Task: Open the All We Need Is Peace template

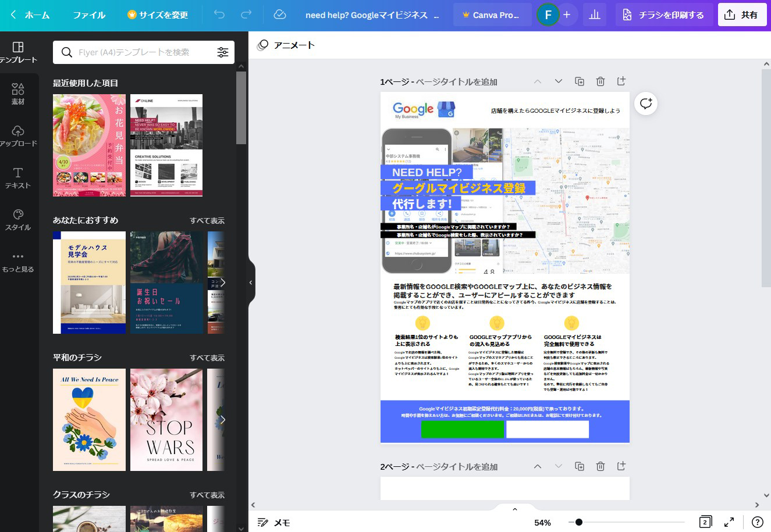Action: coord(89,420)
